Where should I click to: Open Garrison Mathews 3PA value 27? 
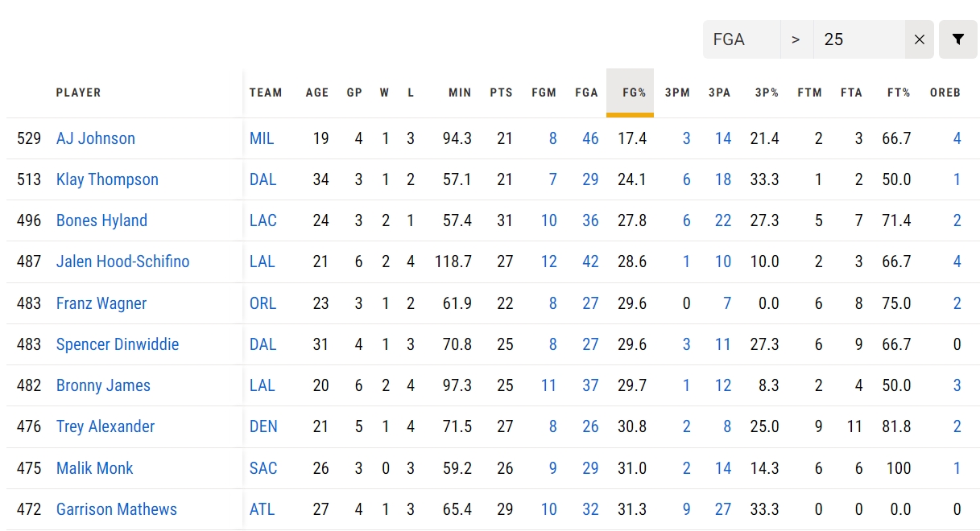(723, 509)
